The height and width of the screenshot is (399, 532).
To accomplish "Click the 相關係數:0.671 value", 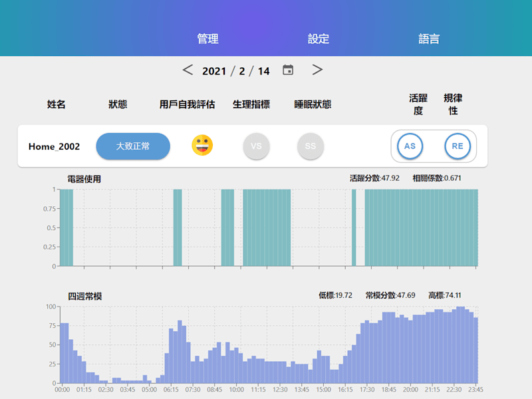I will (x=437, y=178).
